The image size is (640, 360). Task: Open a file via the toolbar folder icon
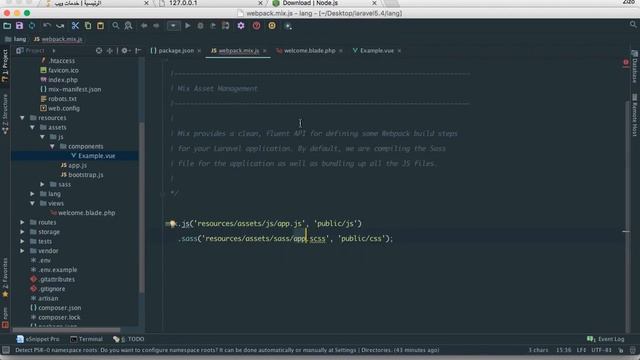[x=7, y=26]
